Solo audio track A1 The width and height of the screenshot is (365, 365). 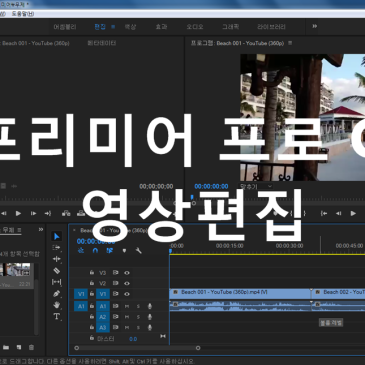[x=138, y=306]
